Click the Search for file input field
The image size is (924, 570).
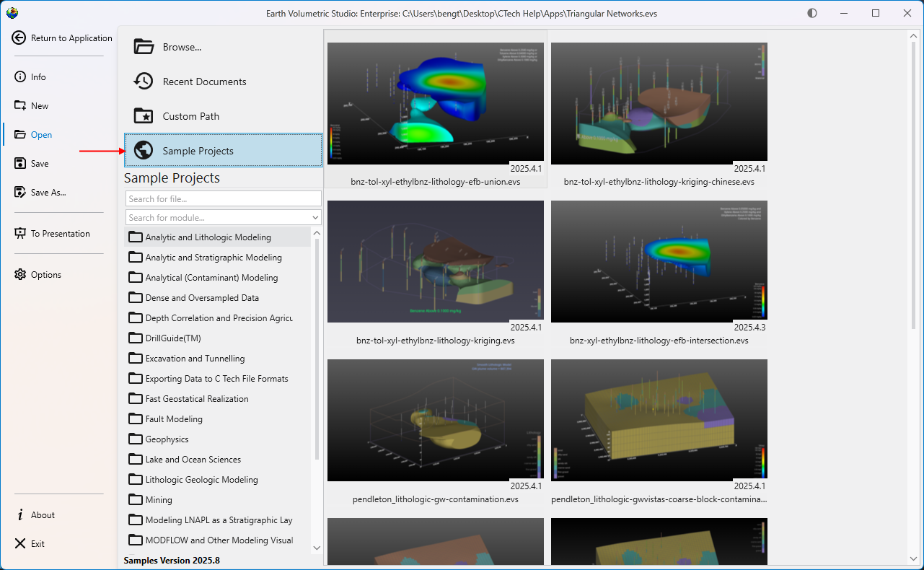click(x=223, y=198)
